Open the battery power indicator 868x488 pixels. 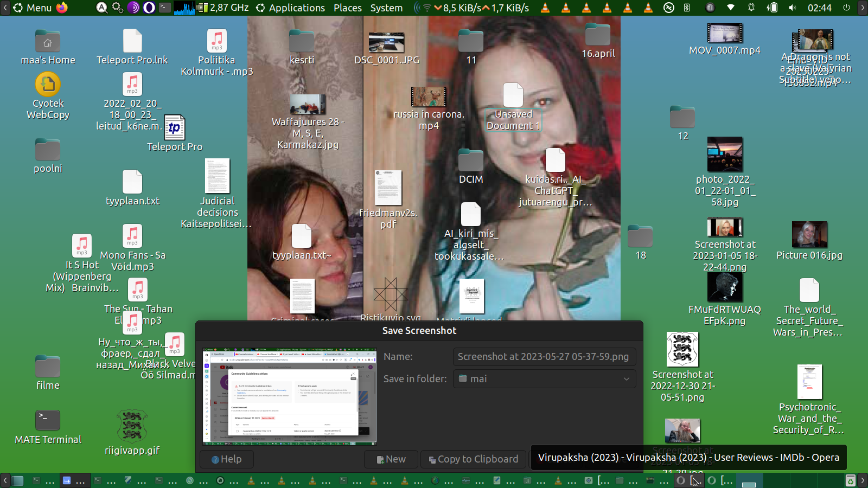click(x=772, y=8)
